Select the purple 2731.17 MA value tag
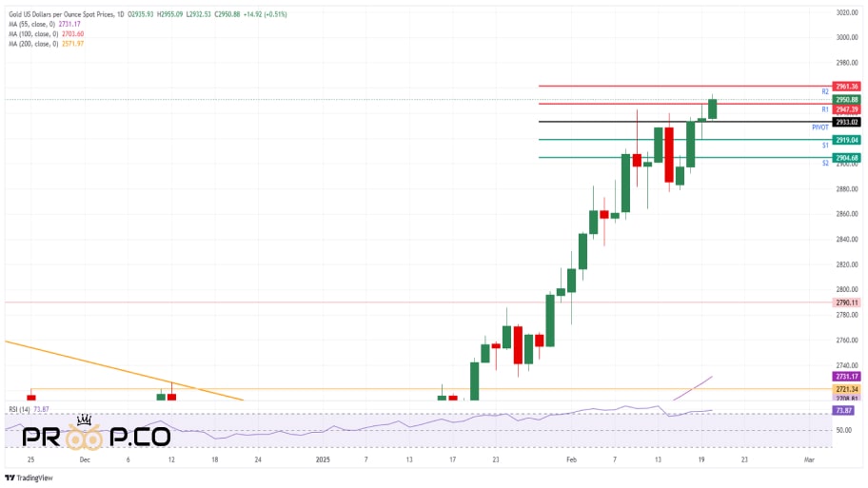 coord(846,377)
